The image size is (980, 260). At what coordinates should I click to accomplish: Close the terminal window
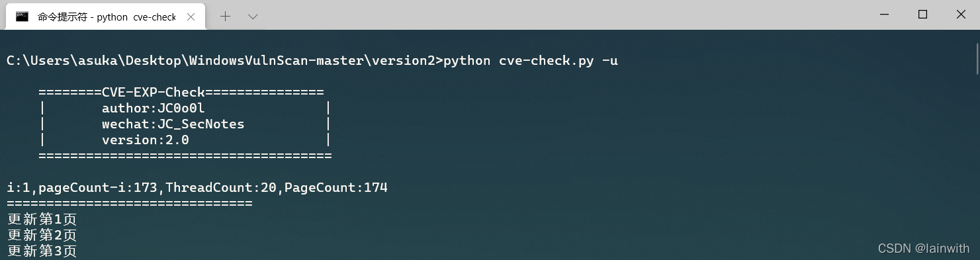tap(960, 15)
